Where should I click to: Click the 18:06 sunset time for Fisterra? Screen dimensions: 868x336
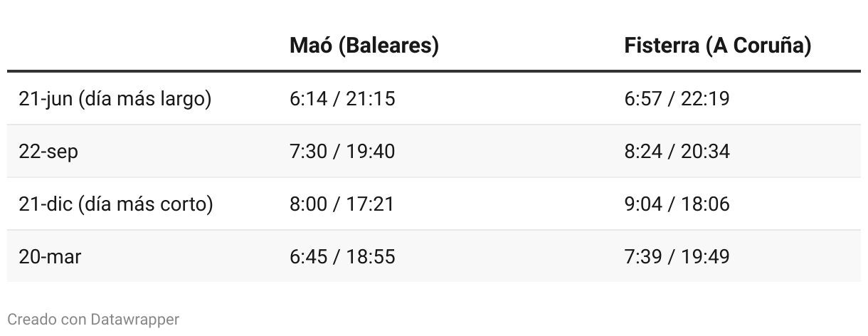tap(705, 204)
